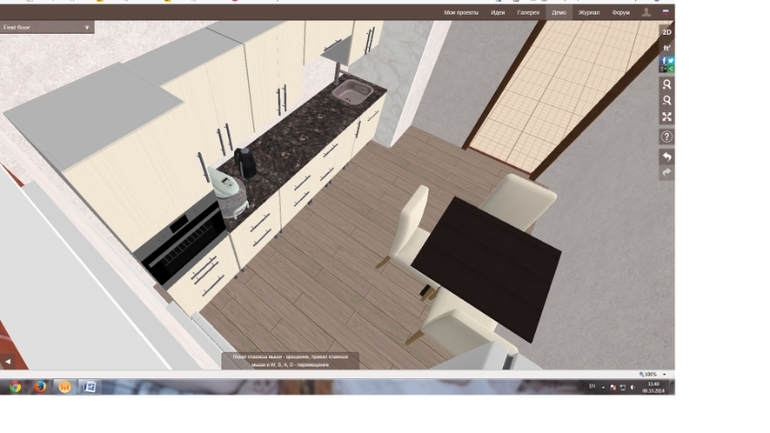Click the zoom in magnifier icon

coord(667,85)
